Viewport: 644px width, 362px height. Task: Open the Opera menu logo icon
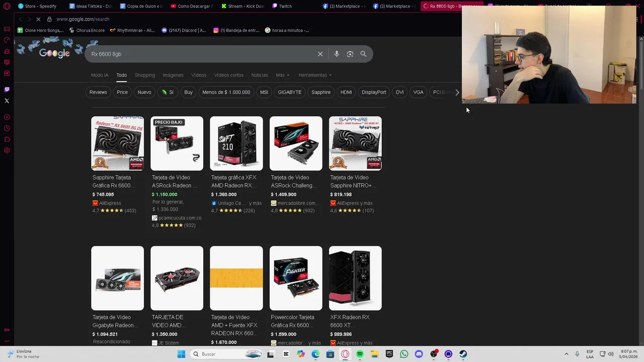[x=7, y=6]
